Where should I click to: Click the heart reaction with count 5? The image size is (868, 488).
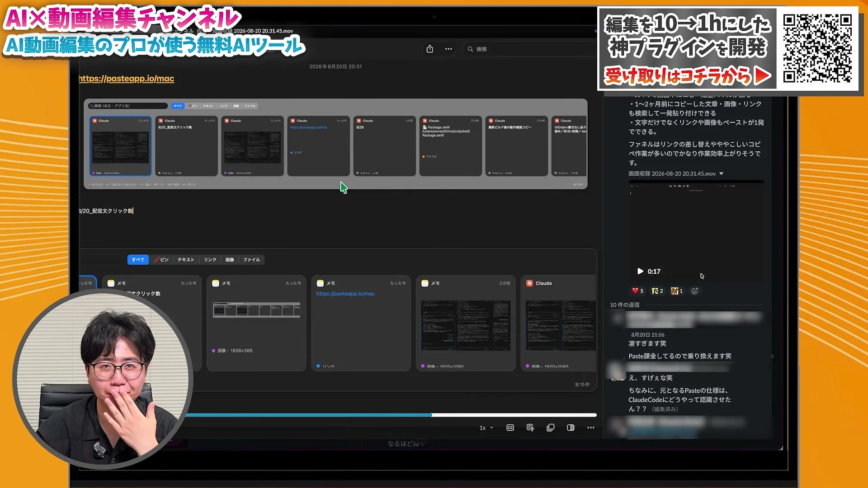pyautogui.click(x=637, y=291)
